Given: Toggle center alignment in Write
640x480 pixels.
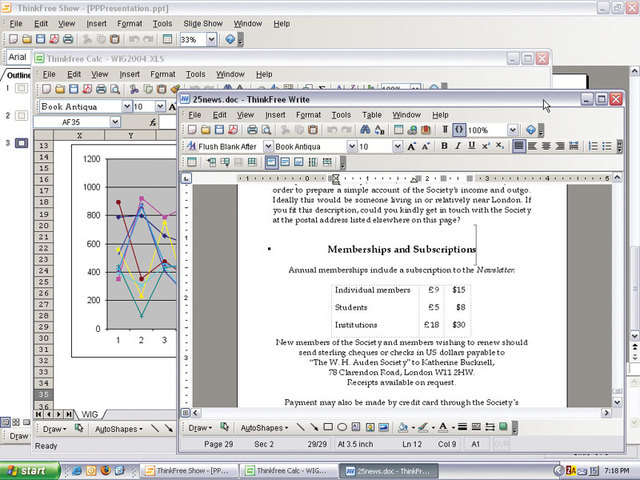Looking at the screenshot, I should (x=546, y=146).
